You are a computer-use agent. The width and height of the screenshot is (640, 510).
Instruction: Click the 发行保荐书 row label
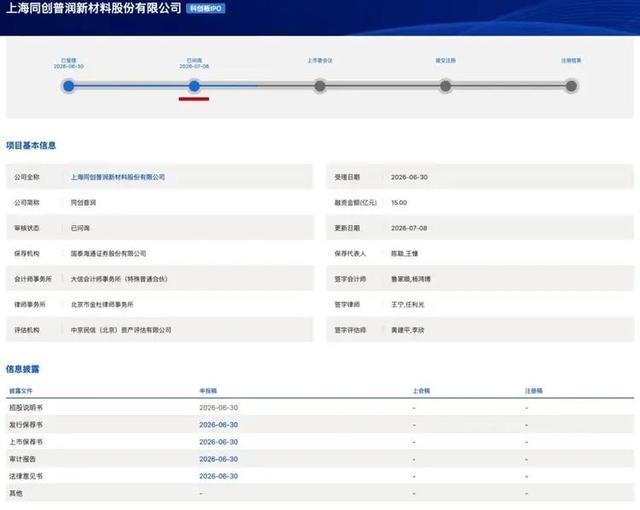tap(26, 425)
